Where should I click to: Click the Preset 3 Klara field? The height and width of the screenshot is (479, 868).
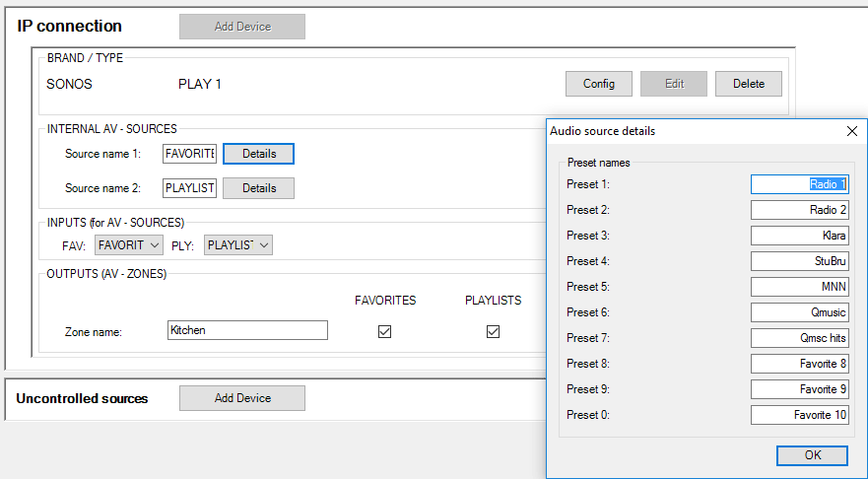click(799, 236)
